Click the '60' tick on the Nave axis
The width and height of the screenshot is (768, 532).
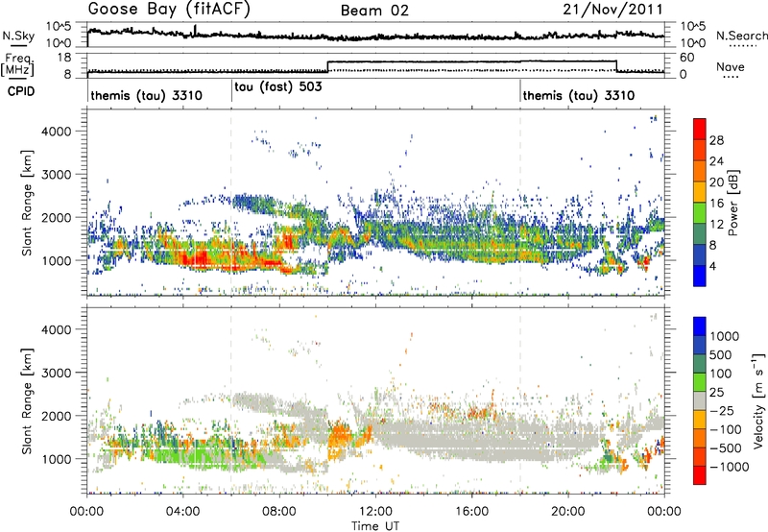[x=686, y=58]
